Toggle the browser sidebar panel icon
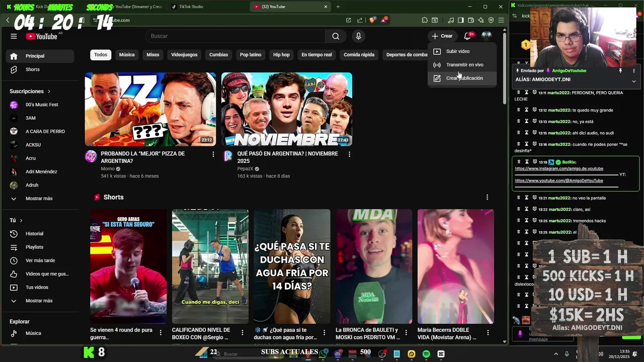 pos(460,20)
